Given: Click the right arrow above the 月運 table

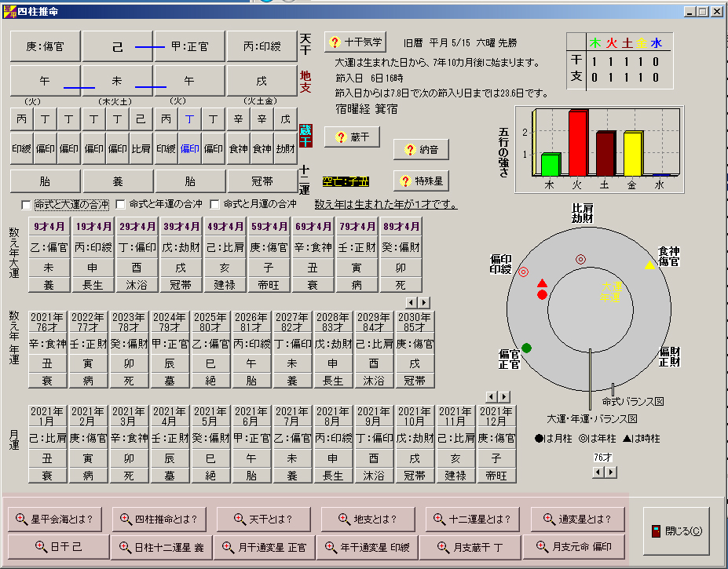Looking at the screenshot, I should coord(504,397).
